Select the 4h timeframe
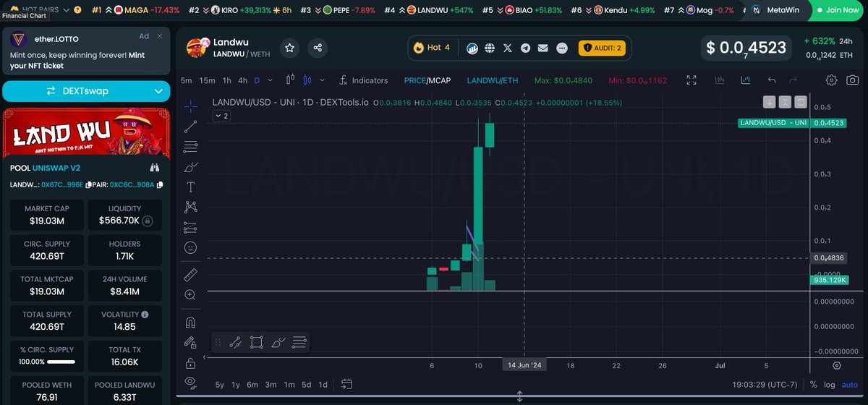 243,80
